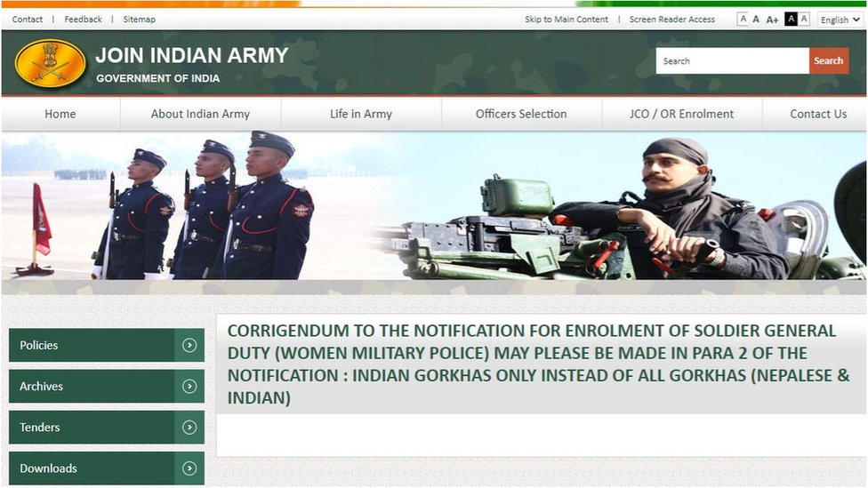The height and width of the screenshot is (488, 868).
Task: Click the Contact link in top bar
Action: pos(27,20)
